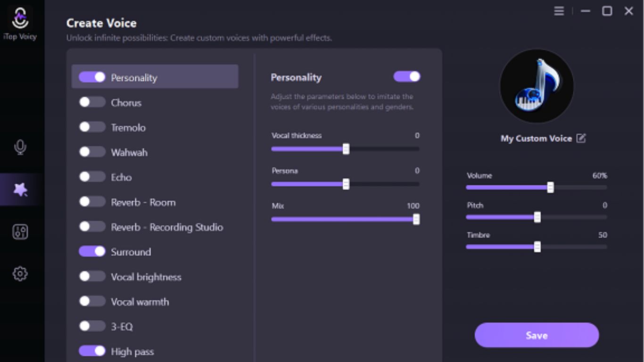Select the Reverb - Room row label
Screen dimensions: 644x362
coord(143,202)
